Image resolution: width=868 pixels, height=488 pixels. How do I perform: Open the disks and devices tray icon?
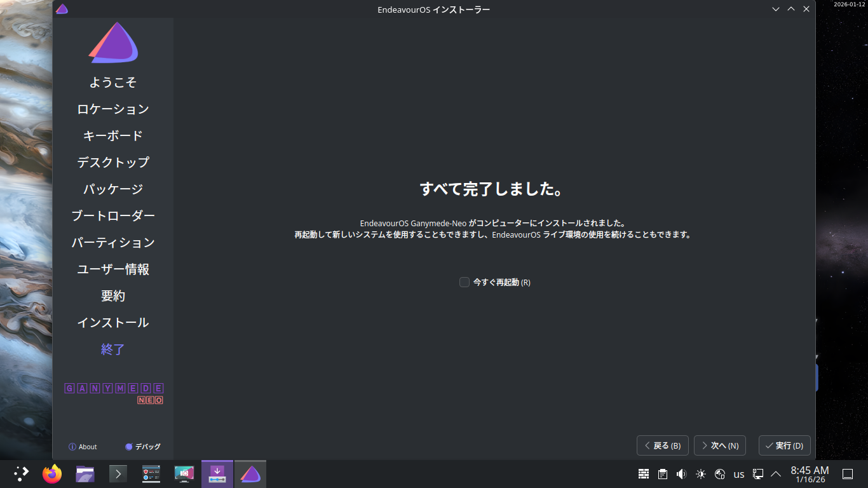[720, 474]
